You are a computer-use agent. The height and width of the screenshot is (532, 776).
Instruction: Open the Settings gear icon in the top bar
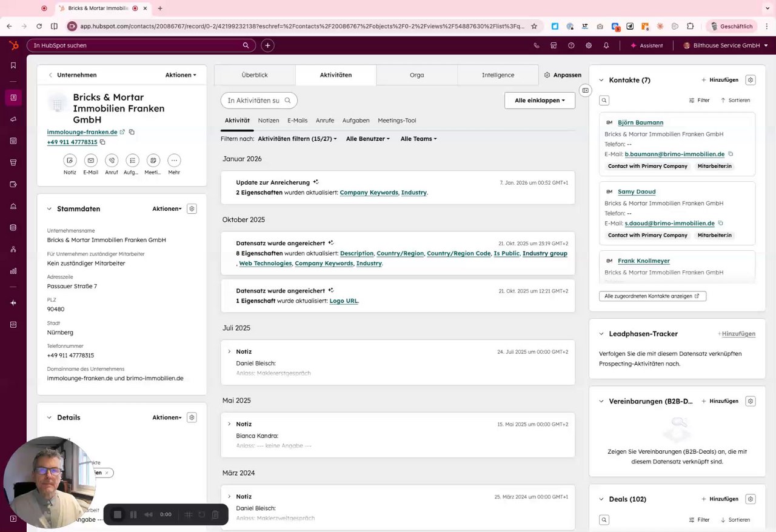click(x=589, y=45)
